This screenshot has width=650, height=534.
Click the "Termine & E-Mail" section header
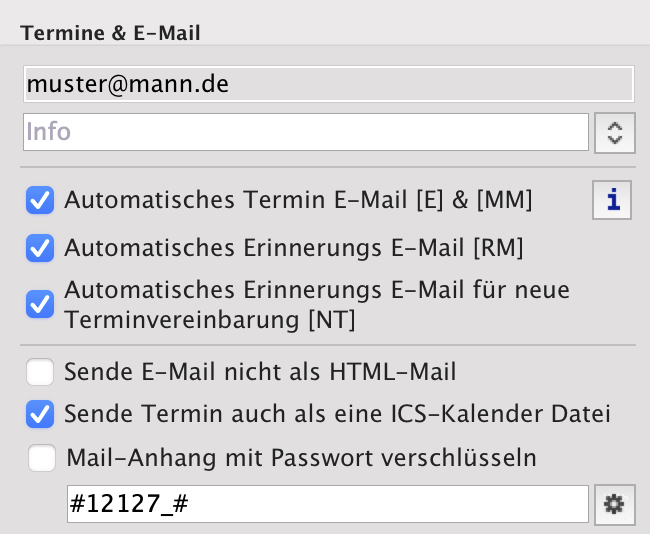pyautogui.click(x=110, y=33)
